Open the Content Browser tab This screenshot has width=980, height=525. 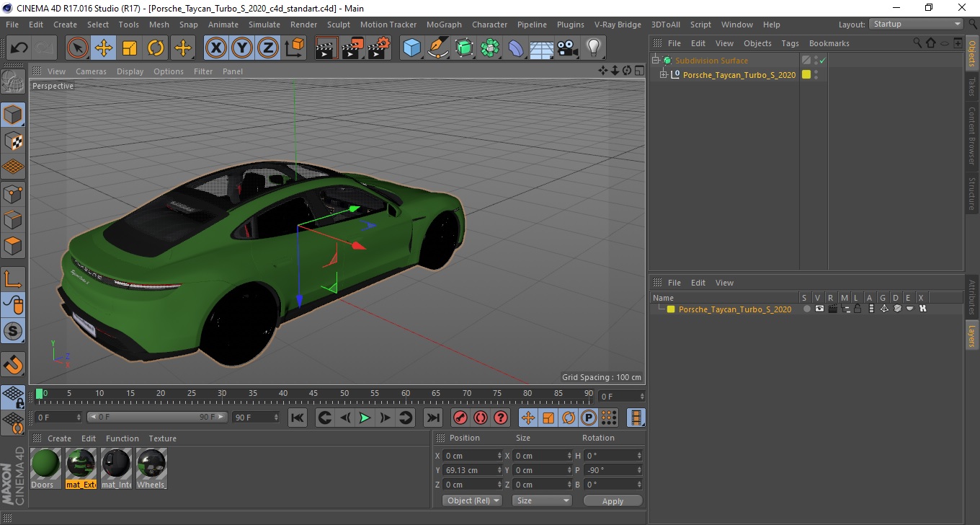pyautogui.click(x=971, y=136)
